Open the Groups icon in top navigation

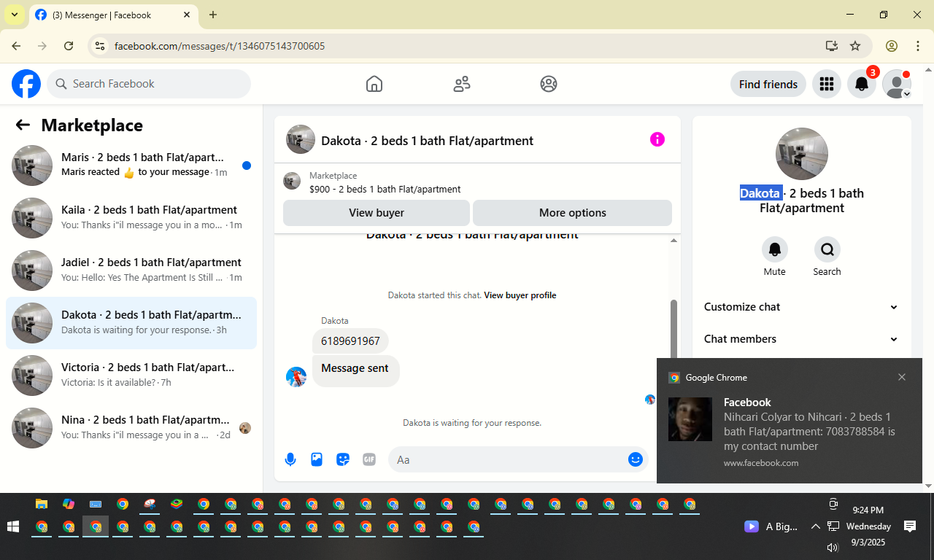tap(549, 84)
